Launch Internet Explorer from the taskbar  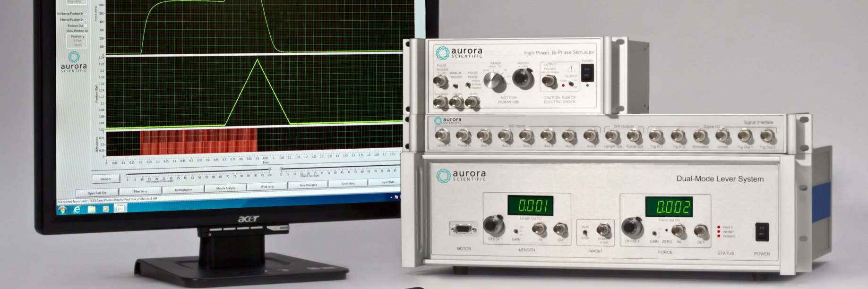(x=77, y=210)
